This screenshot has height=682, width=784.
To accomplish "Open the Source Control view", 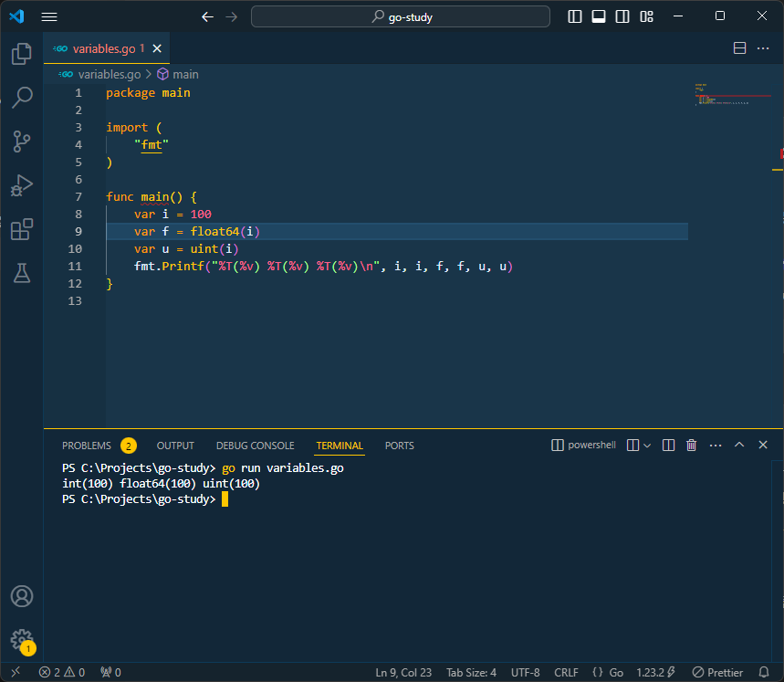I will [x=22, y=141].
